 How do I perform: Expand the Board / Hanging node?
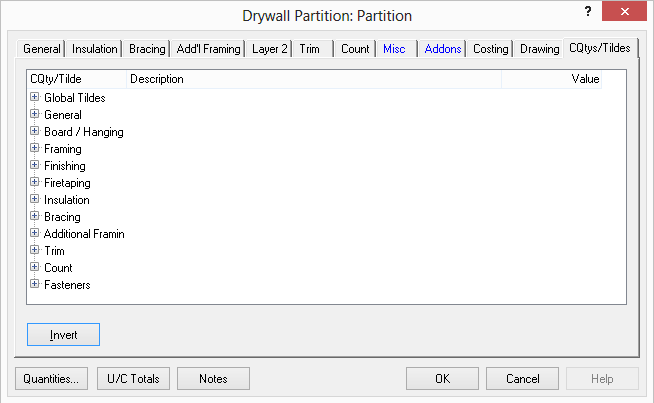(35, 132)
